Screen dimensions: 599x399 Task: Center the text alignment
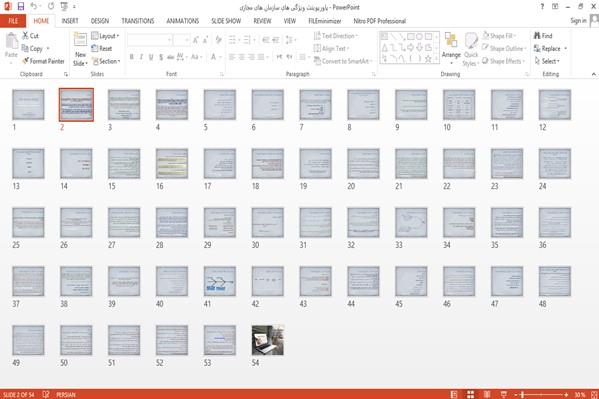[x=241, y=57]
